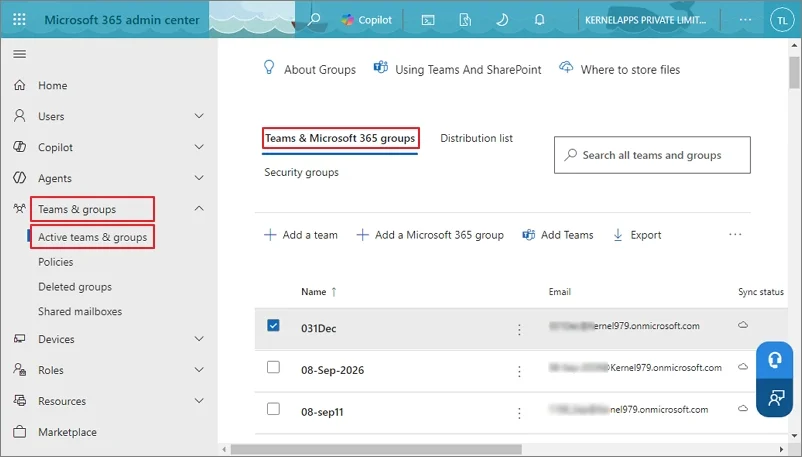Expand the Devices menu chevron

click(x=199, y=339)
